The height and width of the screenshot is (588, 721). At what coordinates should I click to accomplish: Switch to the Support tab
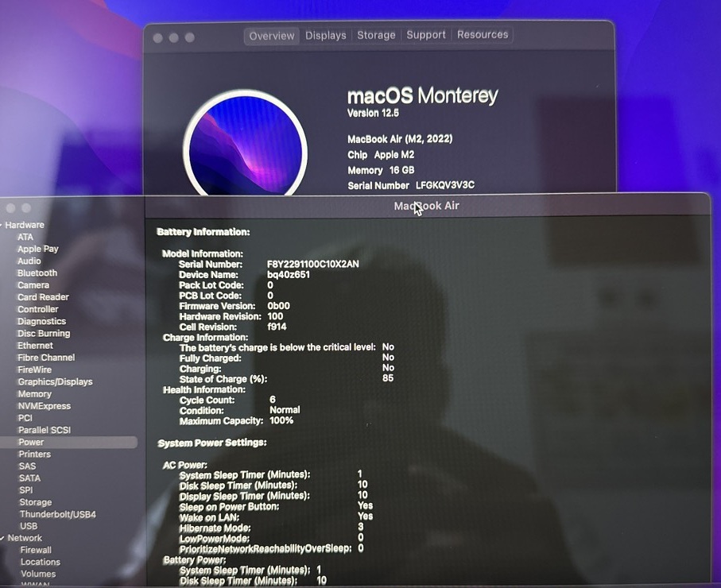tap(426, 35)
